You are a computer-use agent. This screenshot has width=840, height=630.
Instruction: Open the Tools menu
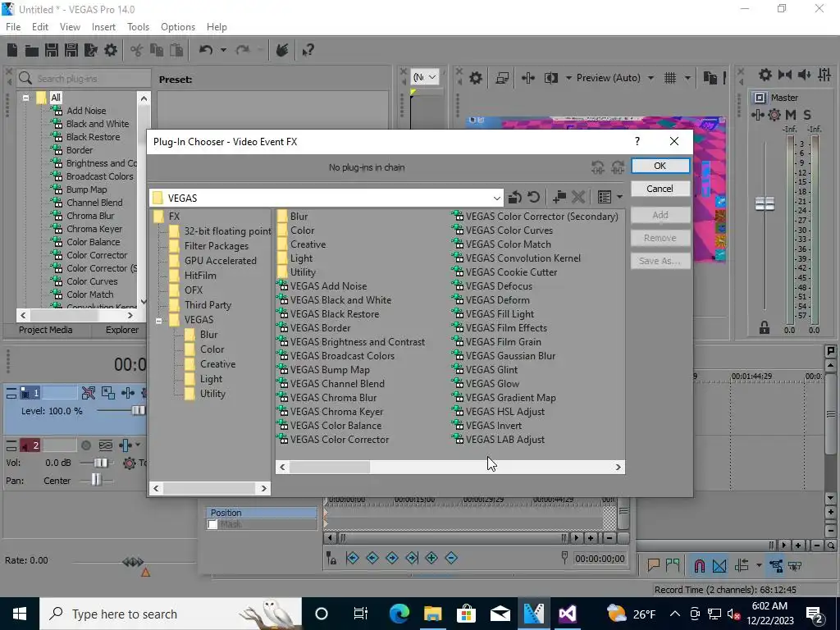click(x=138, y=27)
